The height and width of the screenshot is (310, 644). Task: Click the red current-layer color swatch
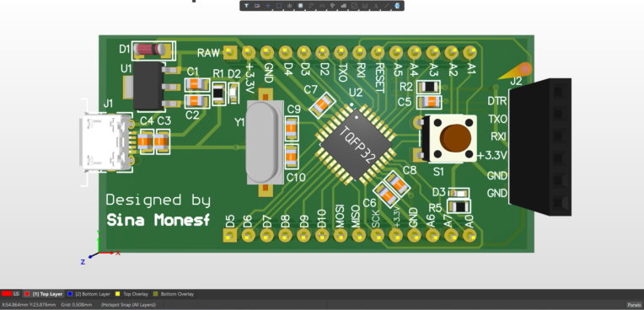point(7,294)
